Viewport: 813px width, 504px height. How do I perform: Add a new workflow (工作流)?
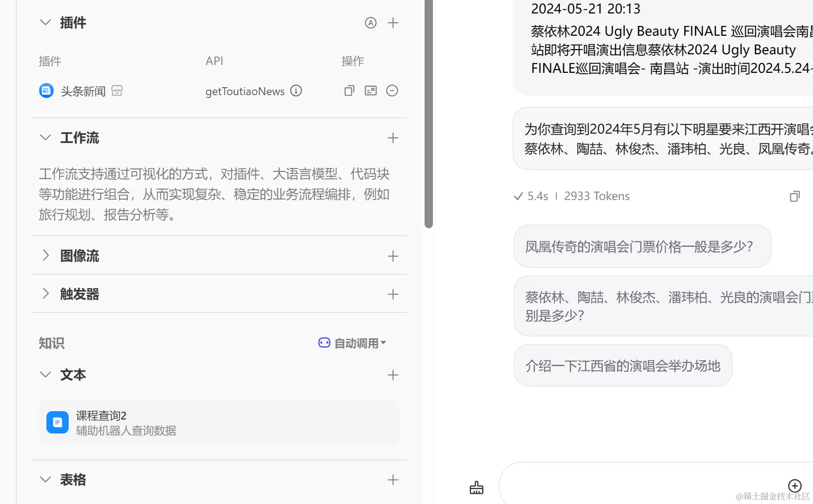[x=393, y=138]
